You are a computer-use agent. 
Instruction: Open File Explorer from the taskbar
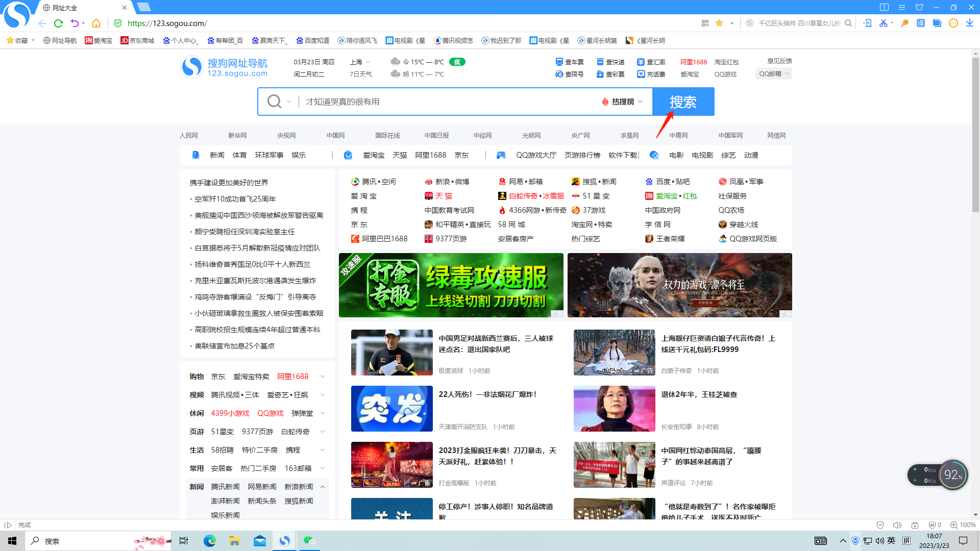tap(234, 541)
